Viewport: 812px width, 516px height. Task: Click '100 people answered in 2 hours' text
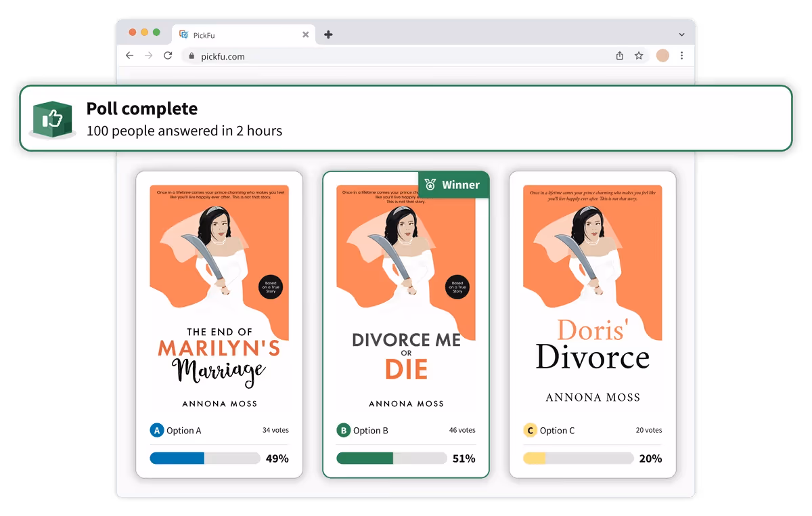[184, 131]
